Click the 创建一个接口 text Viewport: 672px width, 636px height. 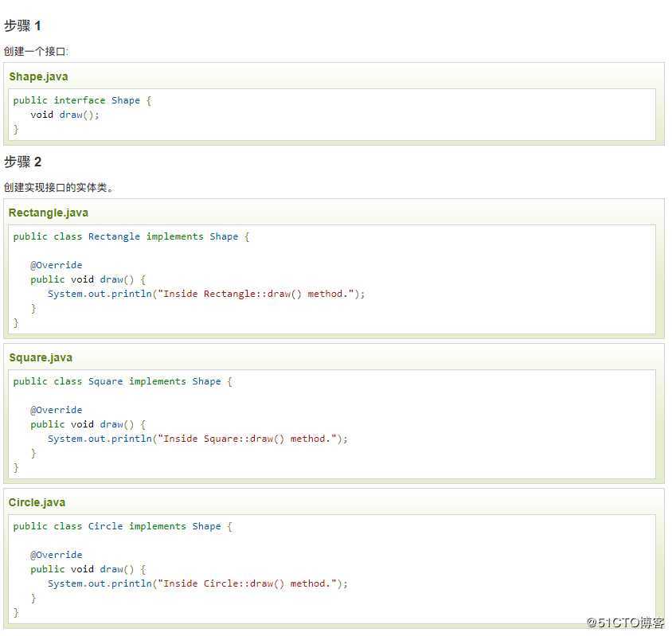click(x=36, y=52)
